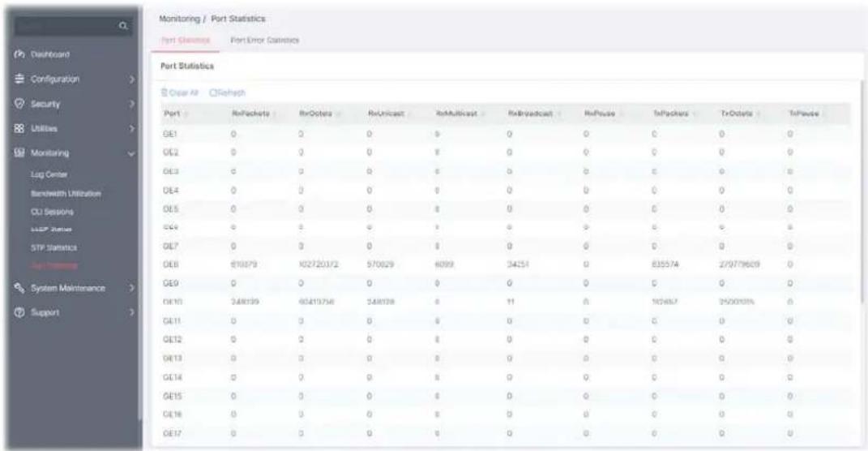Open CLI Sessions in the sidebar
Image resolution: width=868 pixels, height=451 pixels.
[x=52, y=212]
